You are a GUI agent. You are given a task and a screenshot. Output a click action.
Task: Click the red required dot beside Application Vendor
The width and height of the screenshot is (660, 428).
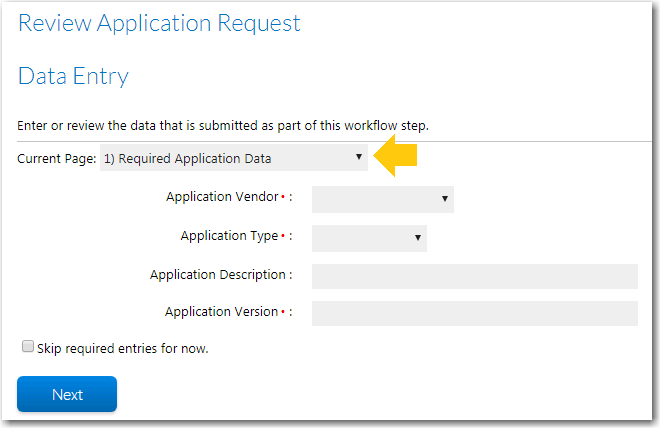(283, 197)
